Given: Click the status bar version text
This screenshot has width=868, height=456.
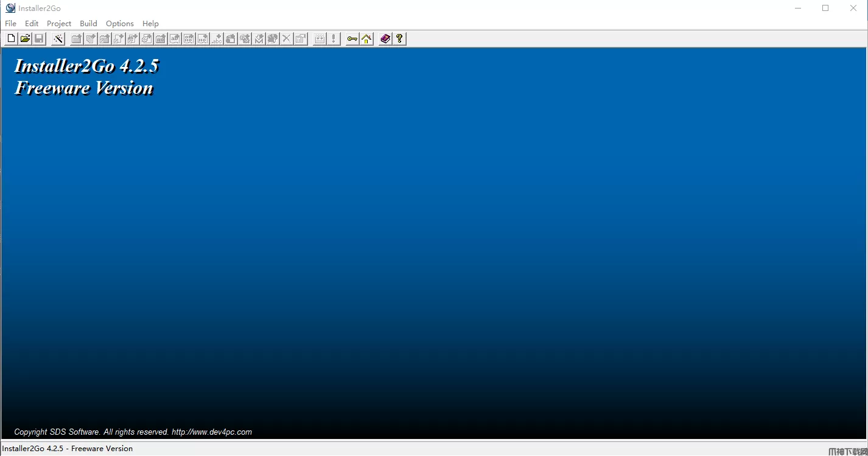Looking at the screenshot, I should click(67, 449).
